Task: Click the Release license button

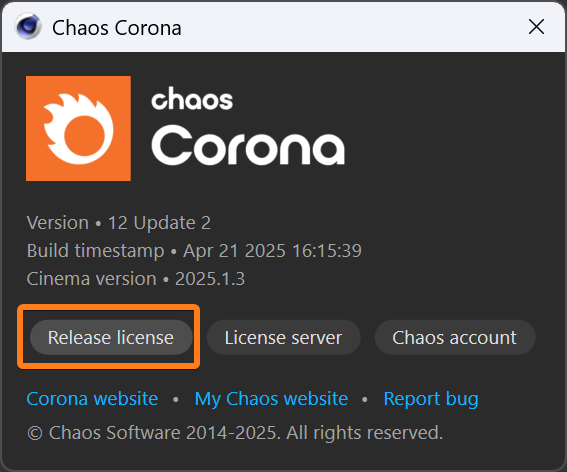Action: pyautogui.click(x=111, y=337)
